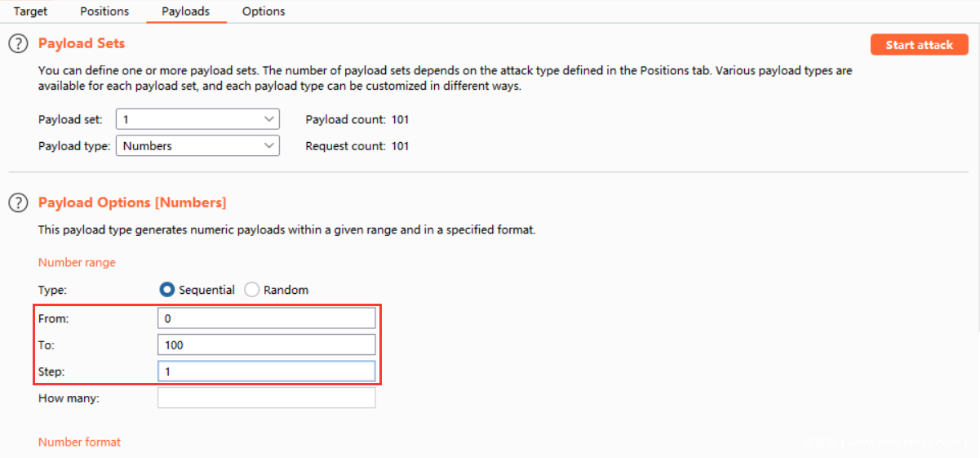The image size is (980, 458).
Task: Select the Sequential number type
Action: tap(167, 290)
